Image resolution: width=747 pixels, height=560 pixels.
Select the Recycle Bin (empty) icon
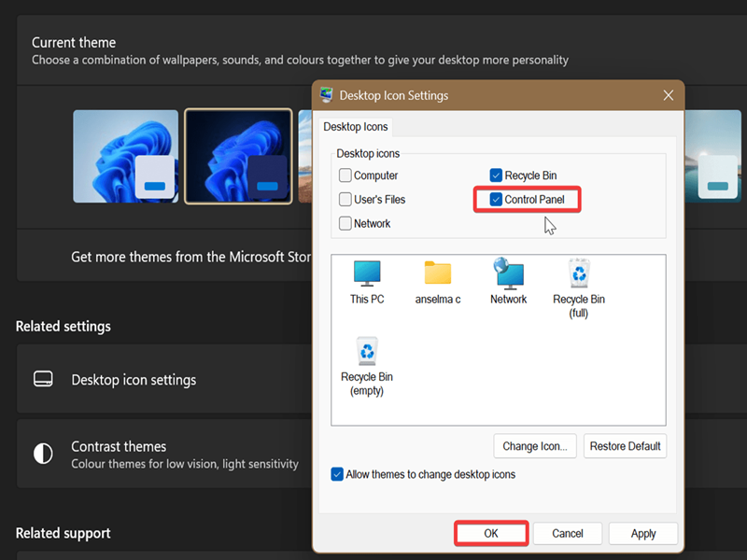click(367, 367)
